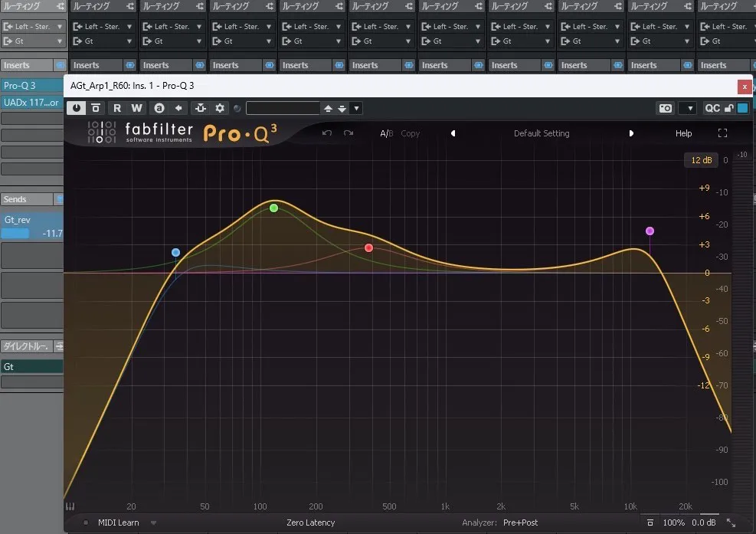Open the Help menu

tap(683, 133)
